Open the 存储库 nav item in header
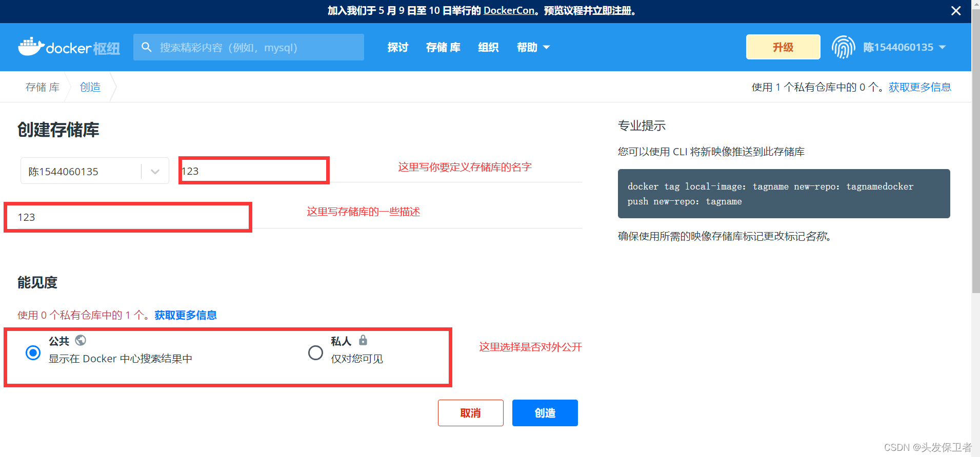 point(443,47)
